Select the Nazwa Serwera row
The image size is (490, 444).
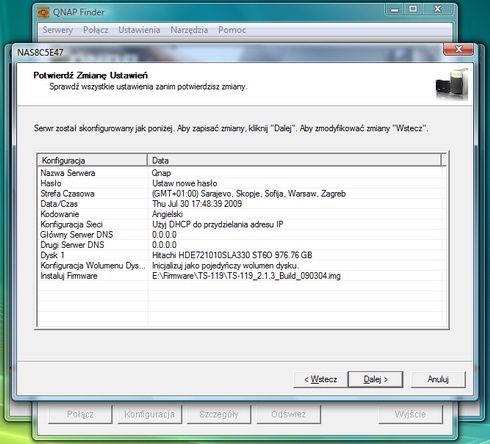pos(242,173)
